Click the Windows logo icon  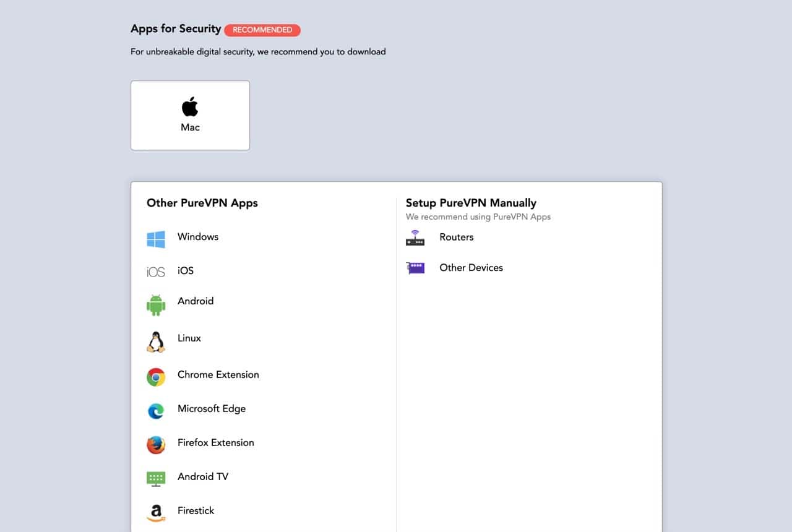(156, 239)
